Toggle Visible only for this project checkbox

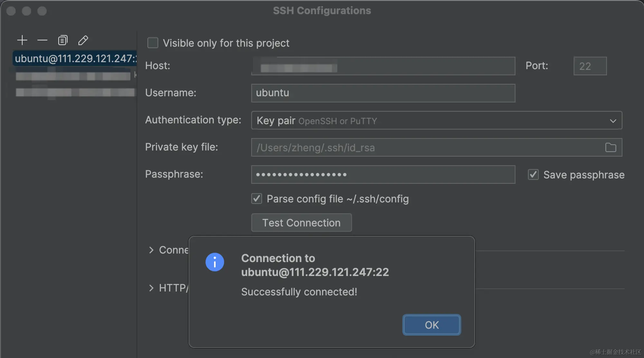pos(153,43)
